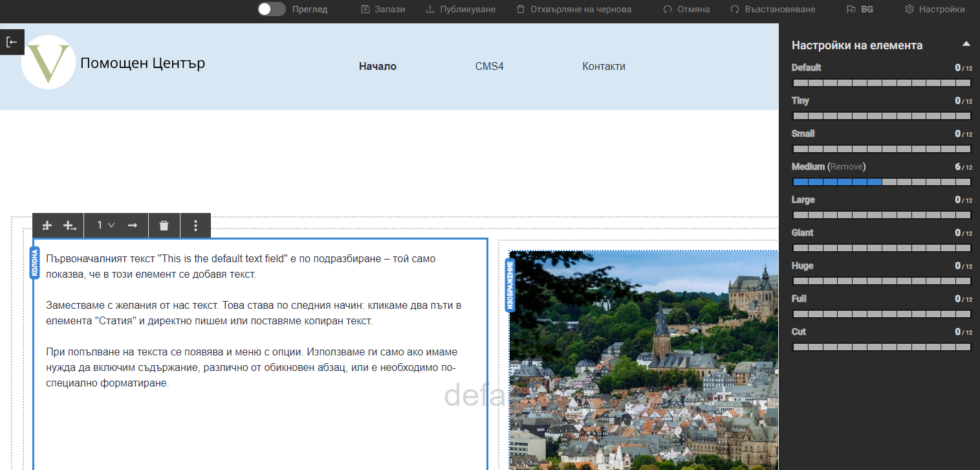This screenshot has width=980, height=470.
Task: Click the round V site logo
Action: point(49,62)
